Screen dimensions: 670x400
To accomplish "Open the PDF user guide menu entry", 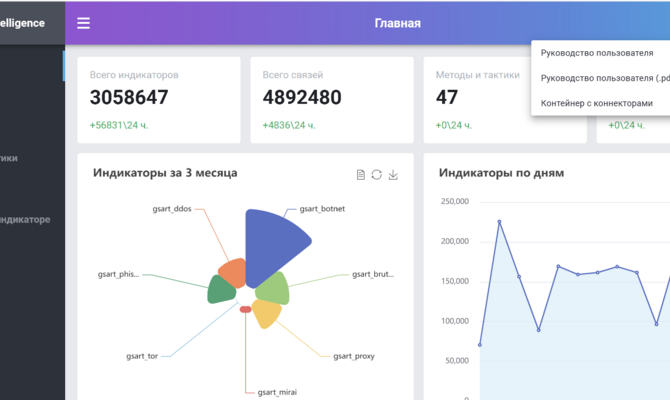I will (x=600, y=78).
